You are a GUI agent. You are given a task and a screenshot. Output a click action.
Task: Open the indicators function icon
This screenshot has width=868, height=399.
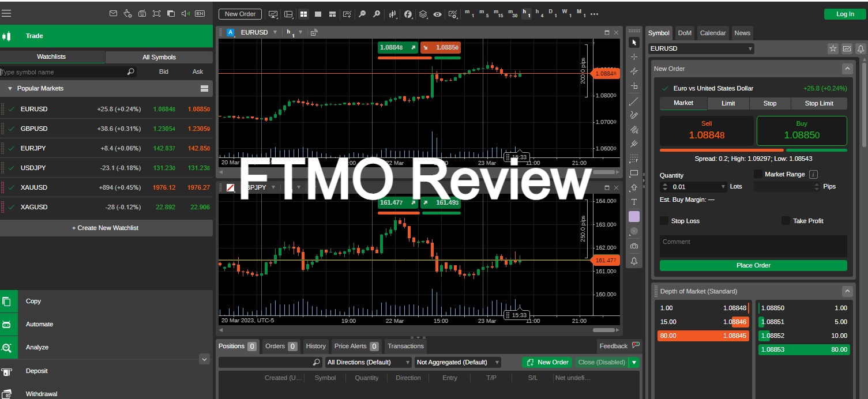click(408, 14)
